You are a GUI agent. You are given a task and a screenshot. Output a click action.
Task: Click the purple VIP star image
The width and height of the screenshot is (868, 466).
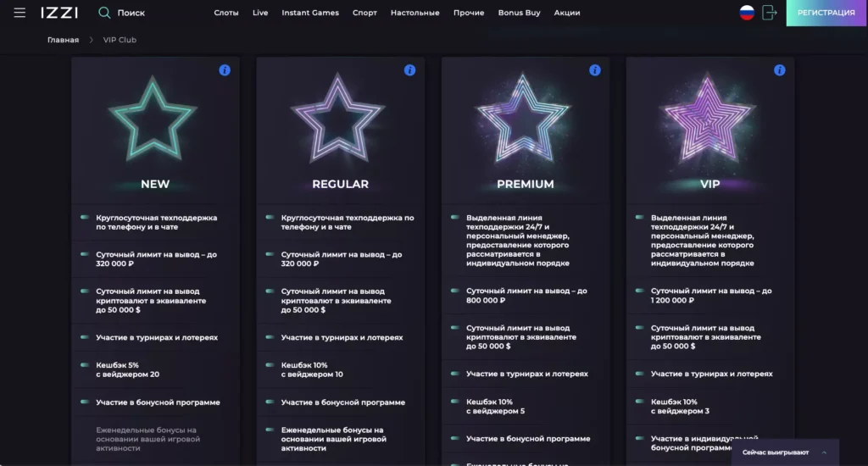coord(709,120)
